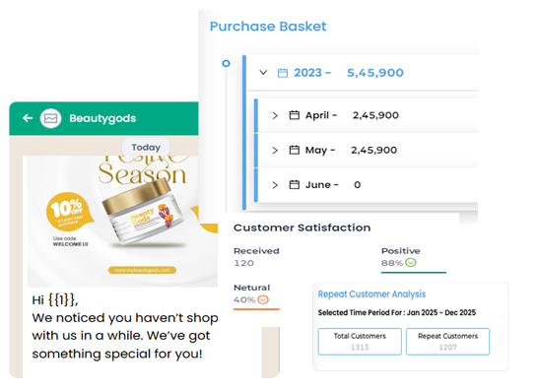This screenshot has width=536, height=392.
Task: Click the Positive green progress bar
Action: pos(414,273)
